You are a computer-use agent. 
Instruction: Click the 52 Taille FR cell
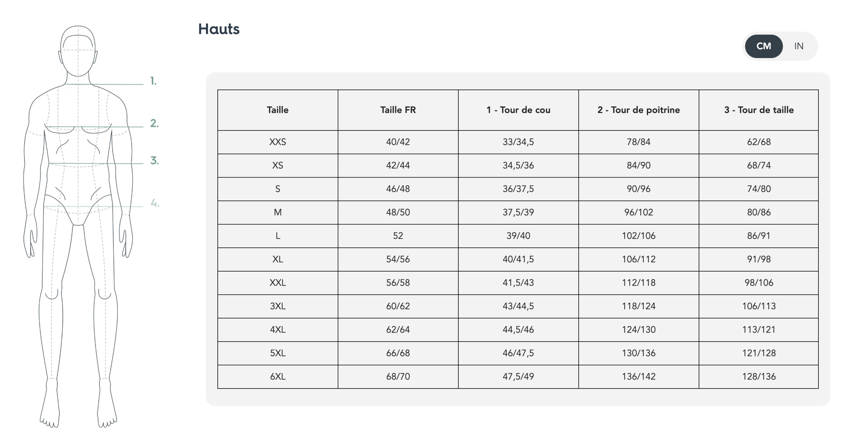coord(398,236)
